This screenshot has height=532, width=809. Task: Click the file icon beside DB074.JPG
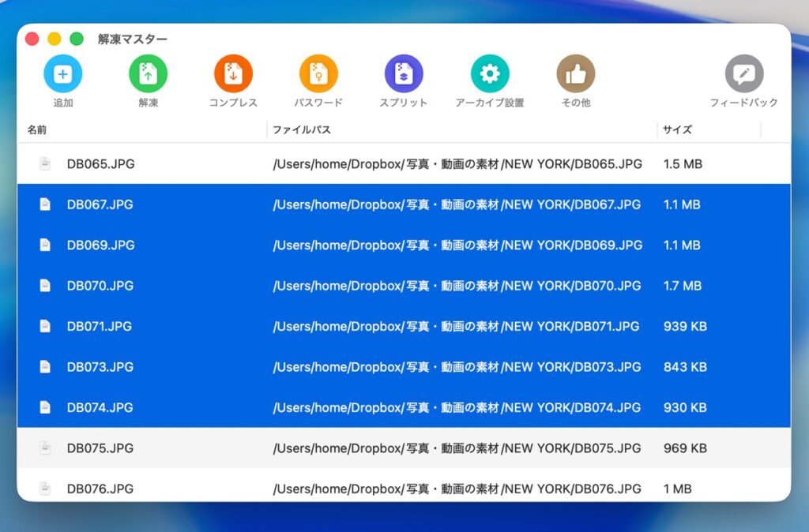(x=46, y=407)
